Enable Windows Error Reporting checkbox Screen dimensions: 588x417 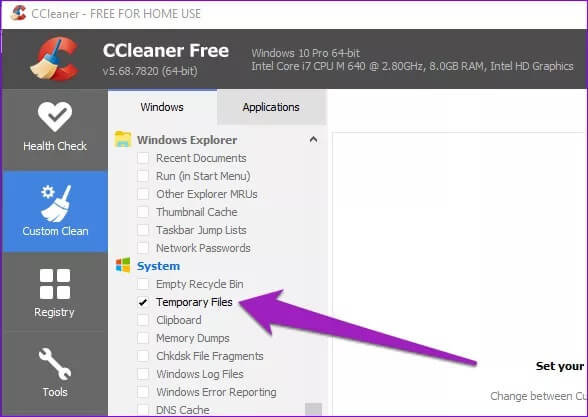pyautogui.click(x=143, y=392)
